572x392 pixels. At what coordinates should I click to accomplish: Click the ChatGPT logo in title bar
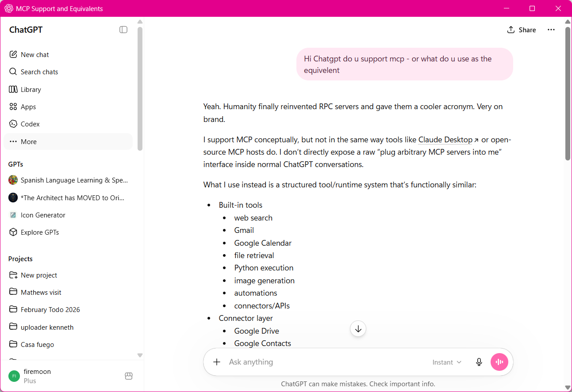(9, 8)
